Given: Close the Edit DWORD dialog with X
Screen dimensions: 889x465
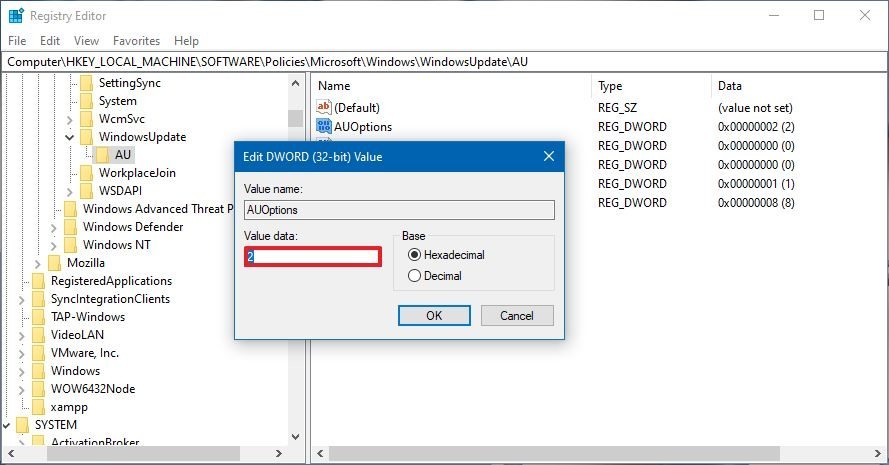Looking at the screenshot, I should 549,157.
